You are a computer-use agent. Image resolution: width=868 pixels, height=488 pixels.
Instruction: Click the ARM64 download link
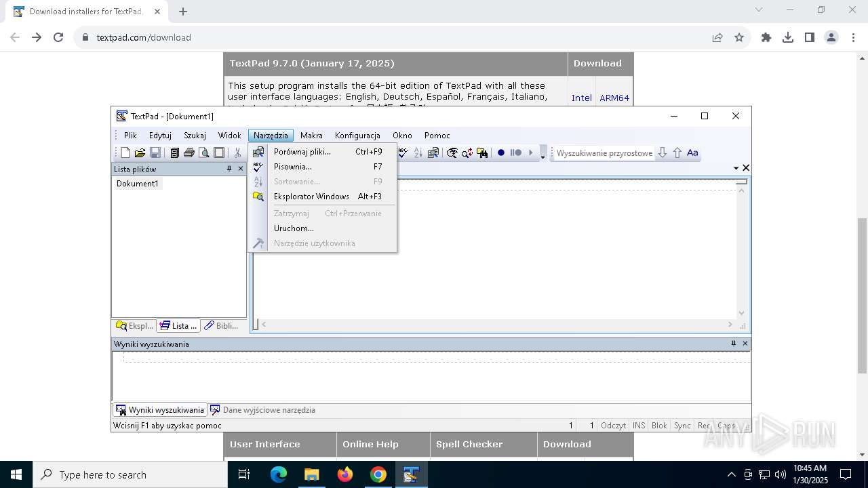pos(614,98)
